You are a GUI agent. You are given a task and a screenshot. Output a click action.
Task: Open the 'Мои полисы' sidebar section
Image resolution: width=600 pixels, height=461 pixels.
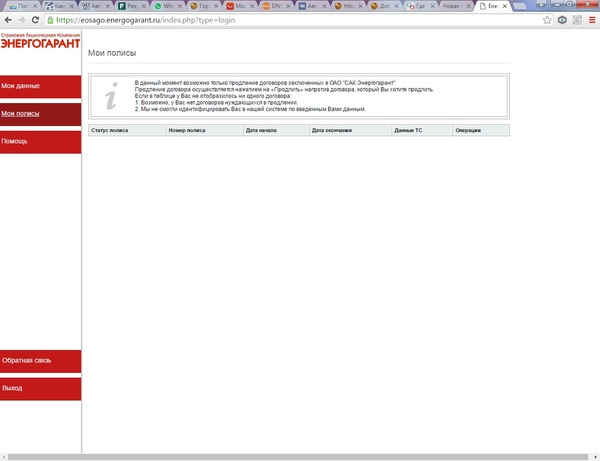tap(41, 114)
